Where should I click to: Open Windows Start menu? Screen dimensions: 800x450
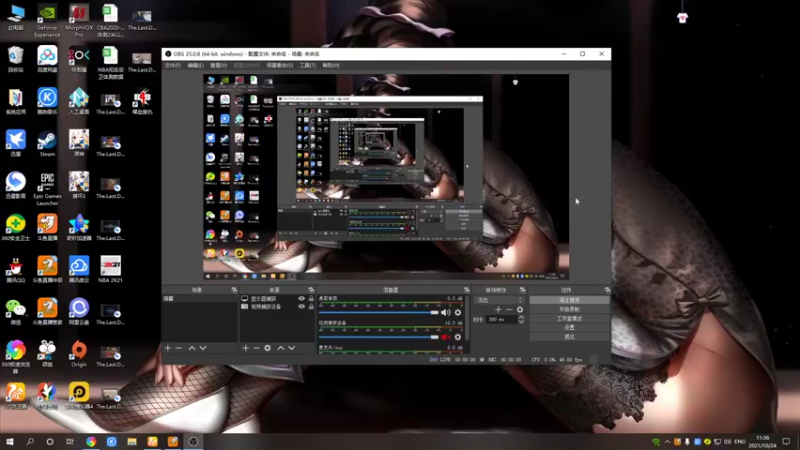10,441
